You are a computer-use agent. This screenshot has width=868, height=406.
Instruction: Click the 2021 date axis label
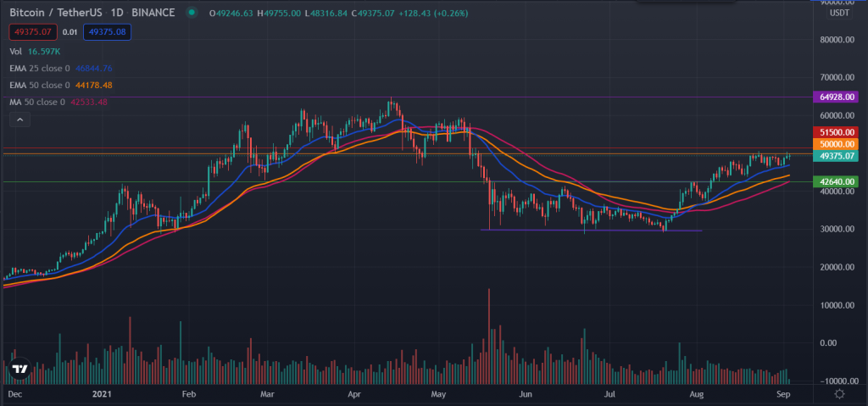point(102,394)
